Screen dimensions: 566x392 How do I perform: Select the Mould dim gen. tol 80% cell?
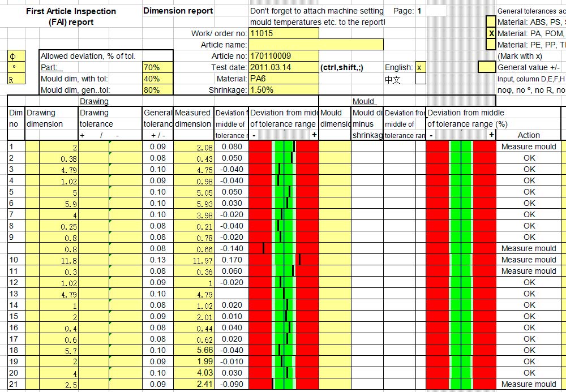(x=158, y=90)
